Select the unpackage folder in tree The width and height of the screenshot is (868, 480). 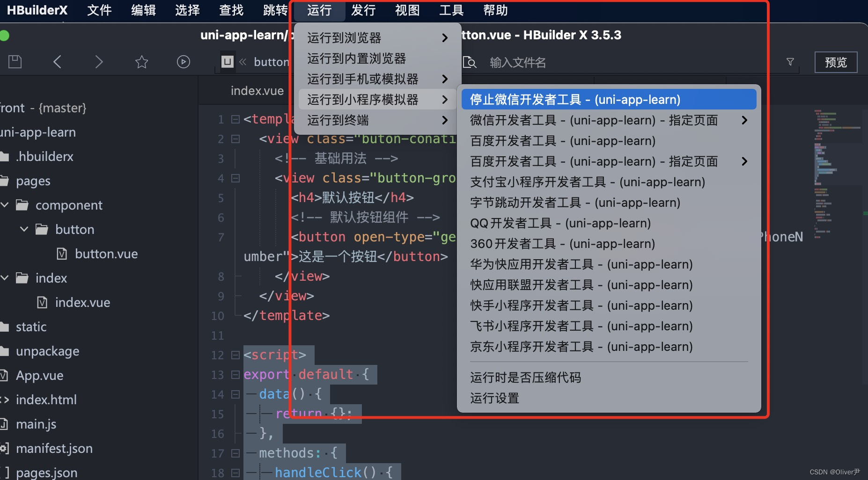(47, 351)
